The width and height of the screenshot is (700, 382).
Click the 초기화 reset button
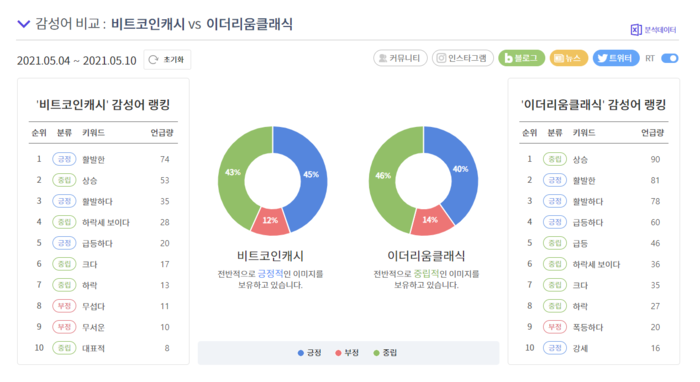pos(167,60)
